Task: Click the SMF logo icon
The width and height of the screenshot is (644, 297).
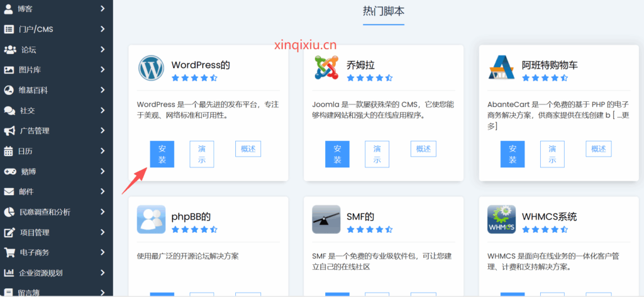Action: pos(326,220)
